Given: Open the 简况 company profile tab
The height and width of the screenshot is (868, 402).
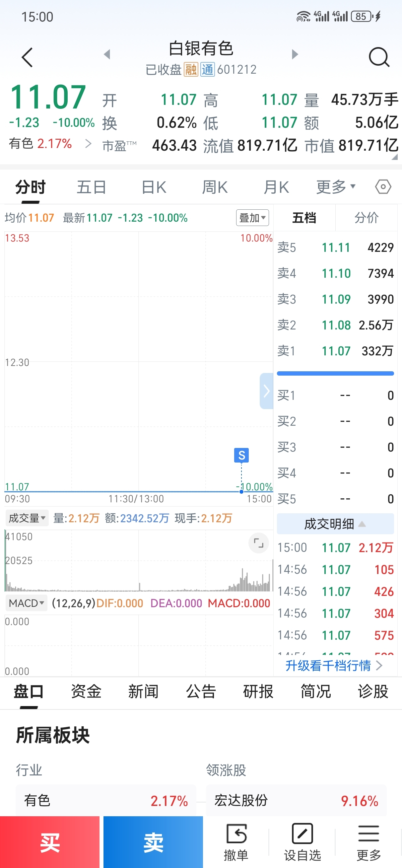Looking at the screenshot, I should pyautogui.click(x=316, y=692).
